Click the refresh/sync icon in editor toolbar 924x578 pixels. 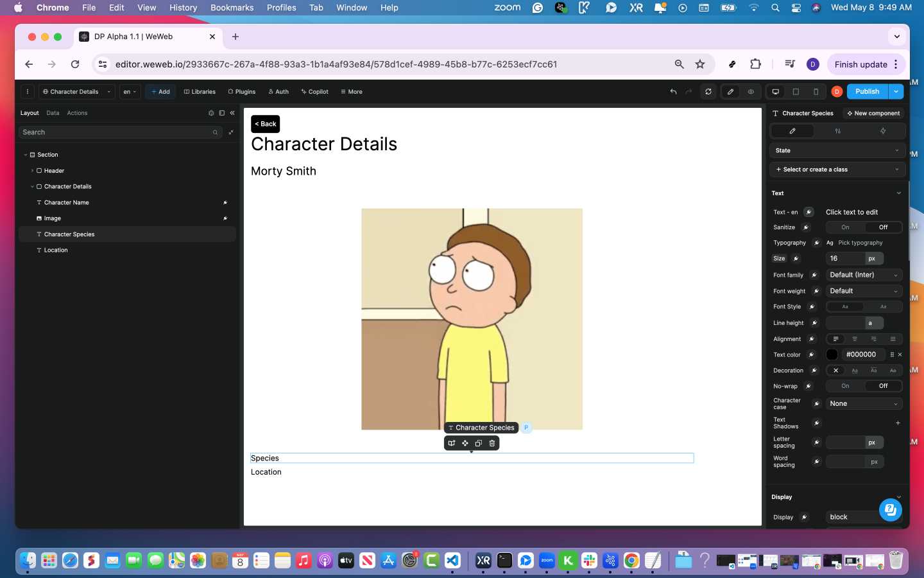point(708,92)
